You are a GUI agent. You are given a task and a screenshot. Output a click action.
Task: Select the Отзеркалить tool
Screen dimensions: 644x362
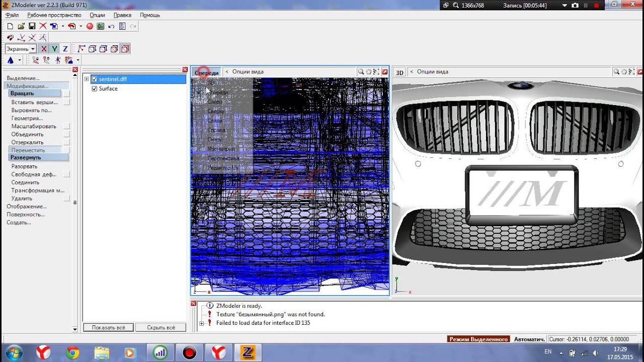pos(28,142)
